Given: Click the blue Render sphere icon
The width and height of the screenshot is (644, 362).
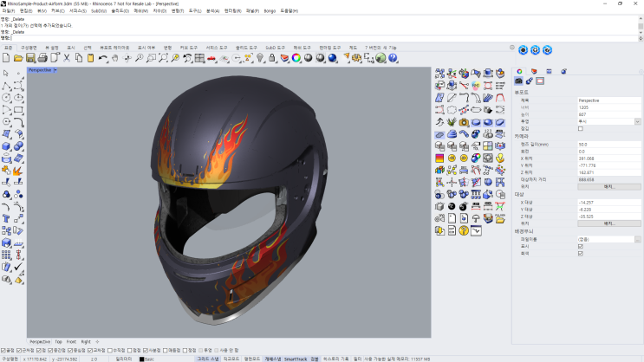Looking at the screenshot, I should (333, 58).
